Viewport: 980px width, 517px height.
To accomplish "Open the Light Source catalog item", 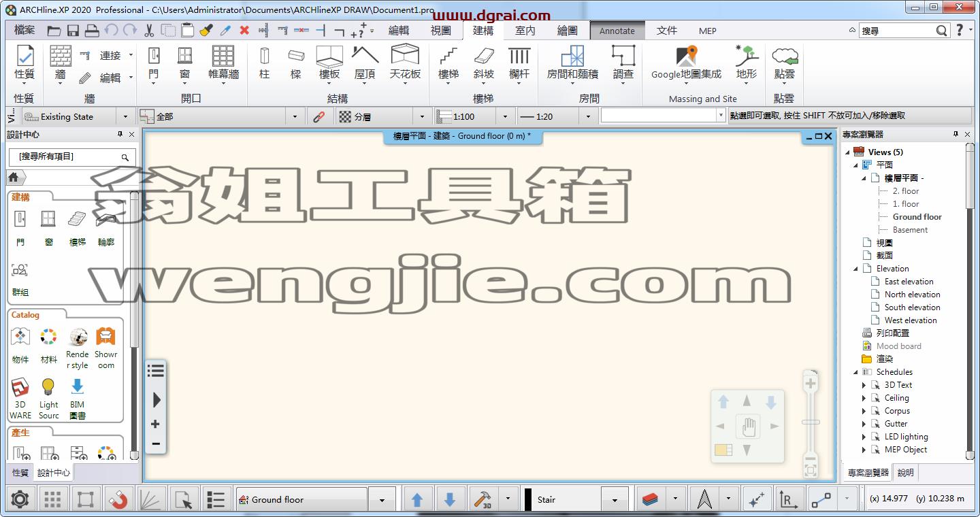I will (48, 399).
